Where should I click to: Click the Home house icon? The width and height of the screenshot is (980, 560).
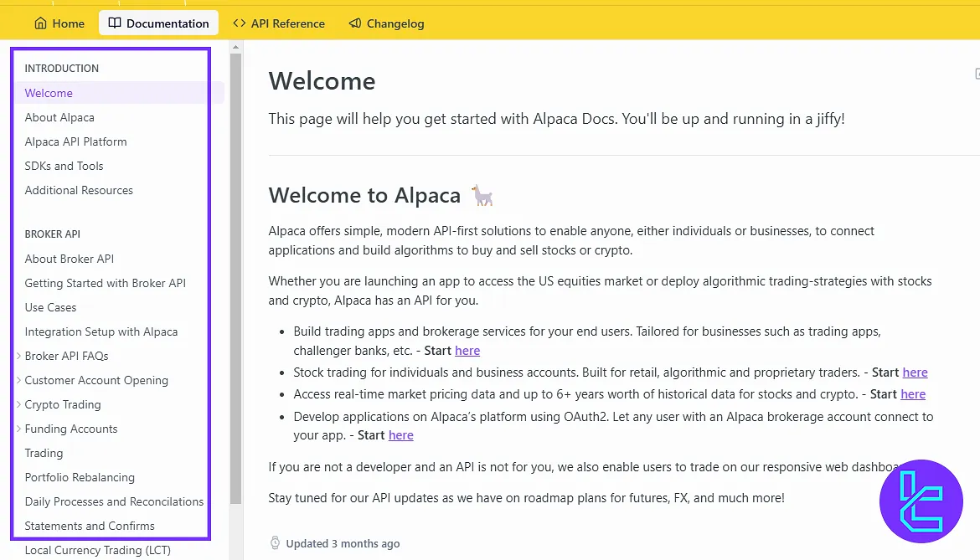(x=41, y=23)
